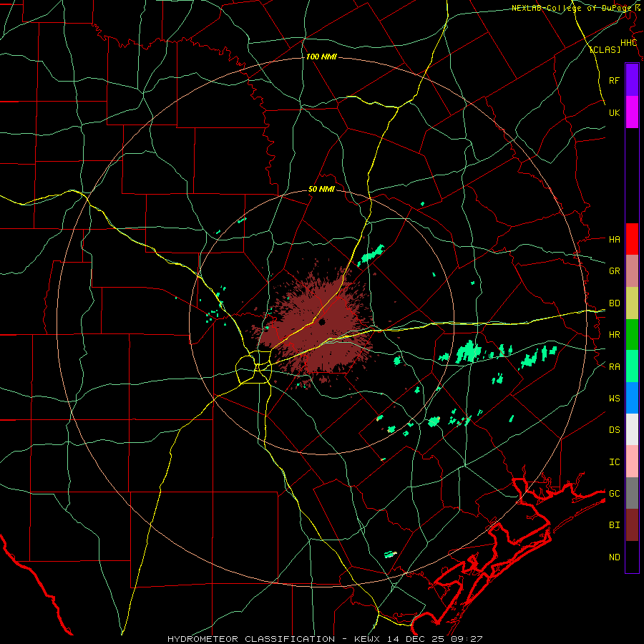Click the GR pink legend color swatch
The image size is (644, 644).
(x=632, y=271)
